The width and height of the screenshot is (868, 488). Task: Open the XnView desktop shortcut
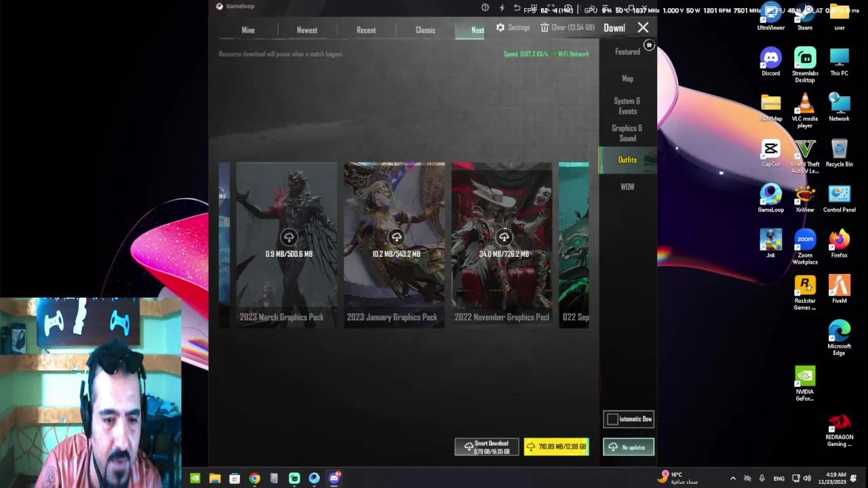(805, 199)
